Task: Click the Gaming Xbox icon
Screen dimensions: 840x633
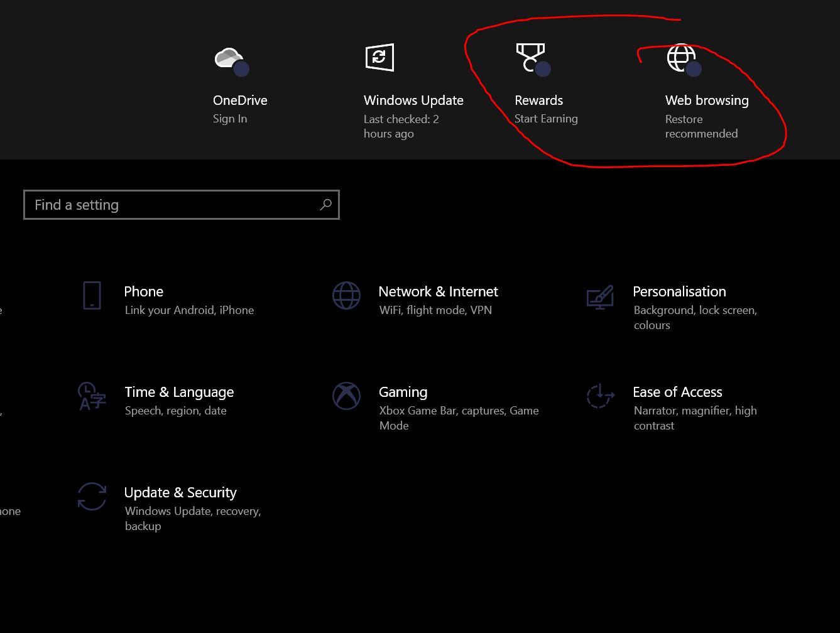Action: [x=346, y=396]
